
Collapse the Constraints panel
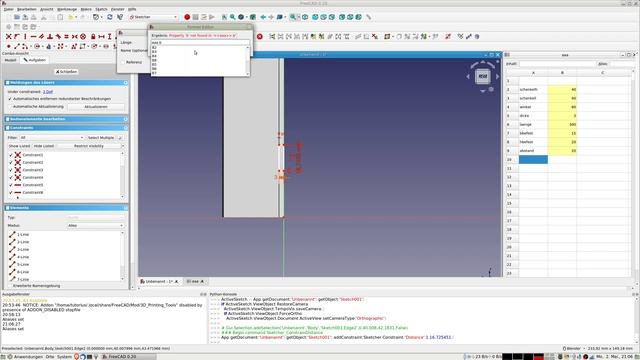[x=125, y=128]
